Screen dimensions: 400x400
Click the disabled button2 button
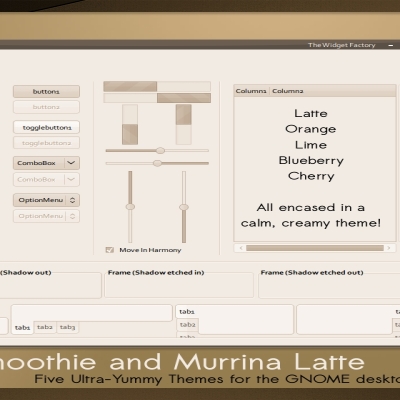[46, 107]
